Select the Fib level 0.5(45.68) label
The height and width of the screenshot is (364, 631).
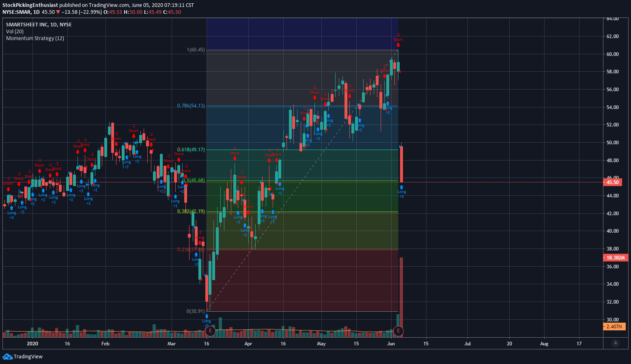click(193, 180)
